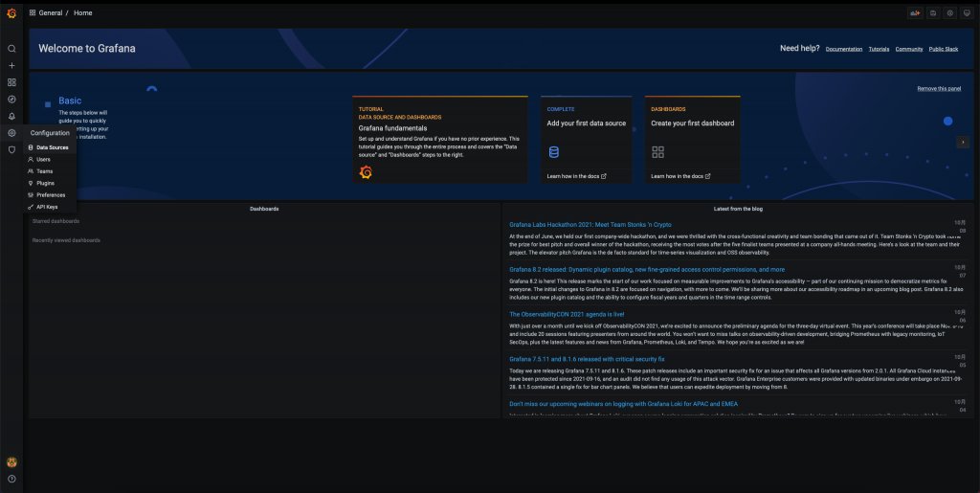Open Grafana 7.5.11 and 8.1.6 security post
This screenshot has width=980, height=493.
tap(587, 359)
